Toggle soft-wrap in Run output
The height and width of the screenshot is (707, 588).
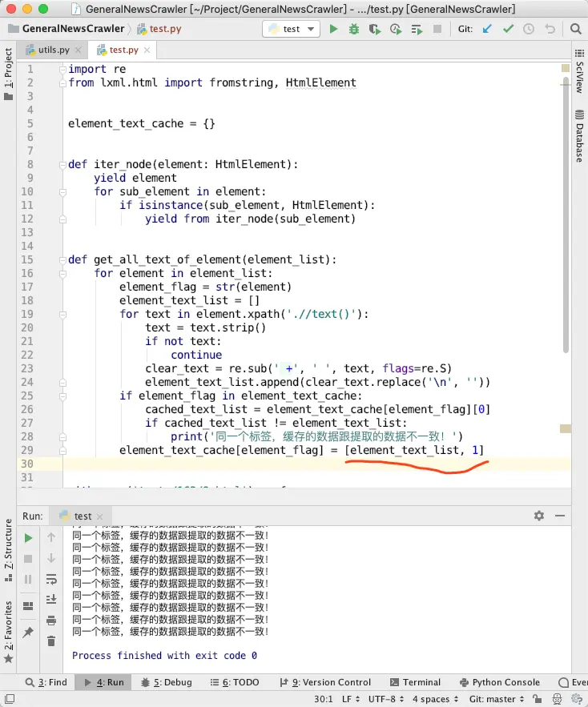coord(51,579)
